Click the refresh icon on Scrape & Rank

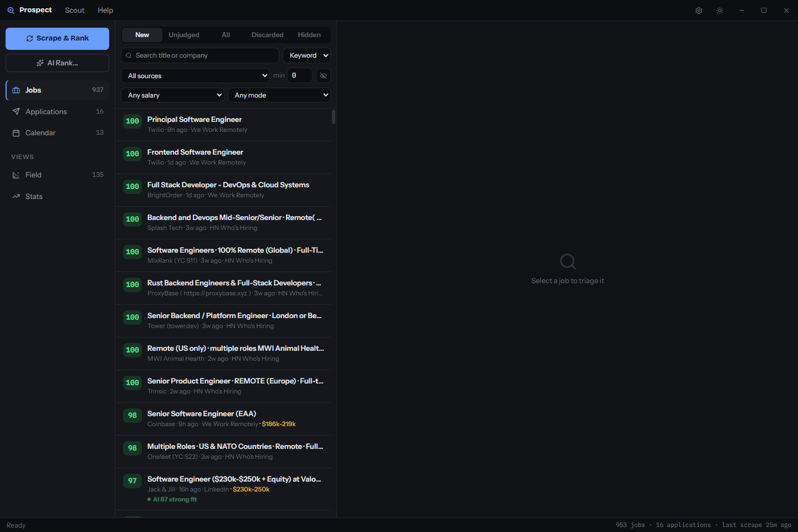pyautogui.click(x=30, y=39)
